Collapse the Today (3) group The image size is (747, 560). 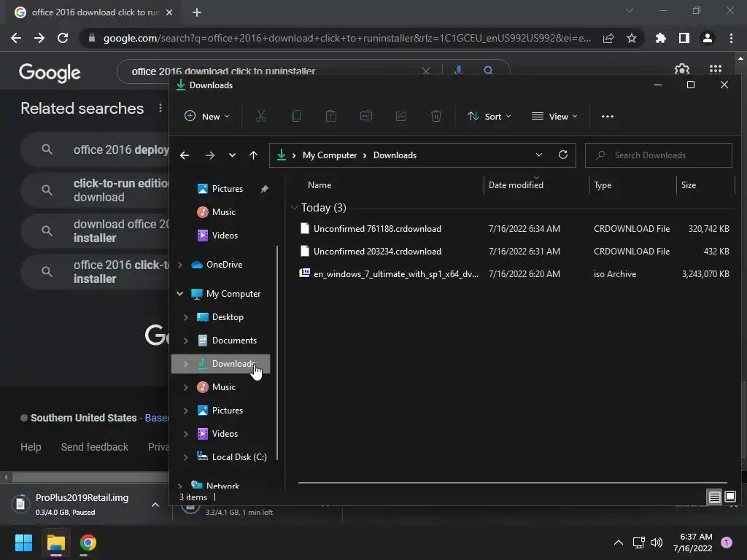tap(294, 208)
